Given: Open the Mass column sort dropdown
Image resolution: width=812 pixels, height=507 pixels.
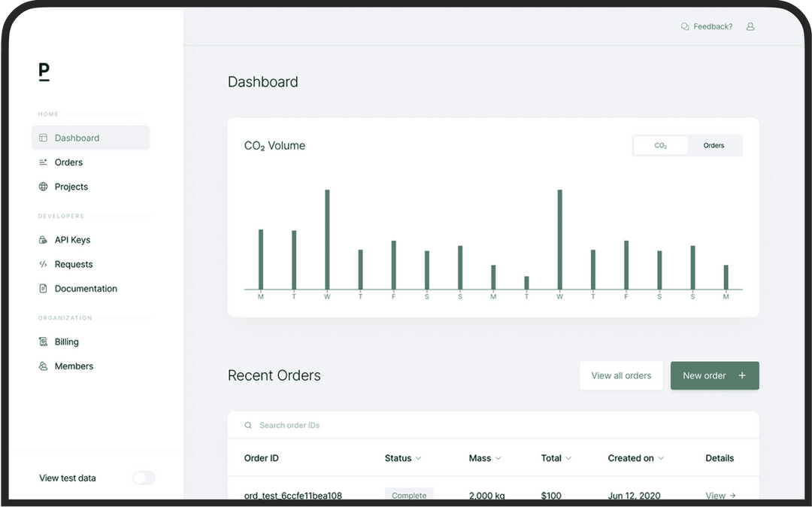Looking at the screenshot, I should click(x=498, y=458).
